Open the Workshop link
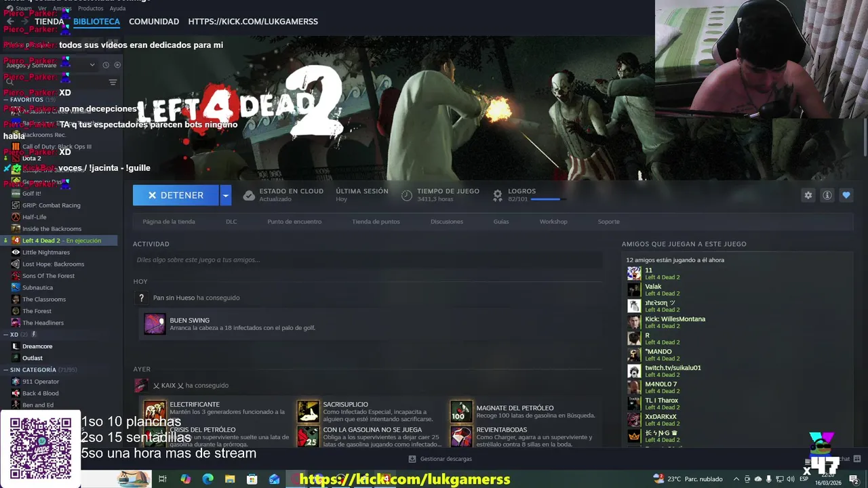The image size is (868, 488). [x=553, y=222]
